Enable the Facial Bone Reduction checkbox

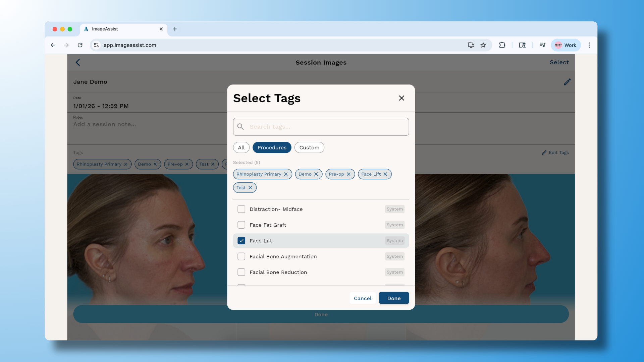coord(241,272)
